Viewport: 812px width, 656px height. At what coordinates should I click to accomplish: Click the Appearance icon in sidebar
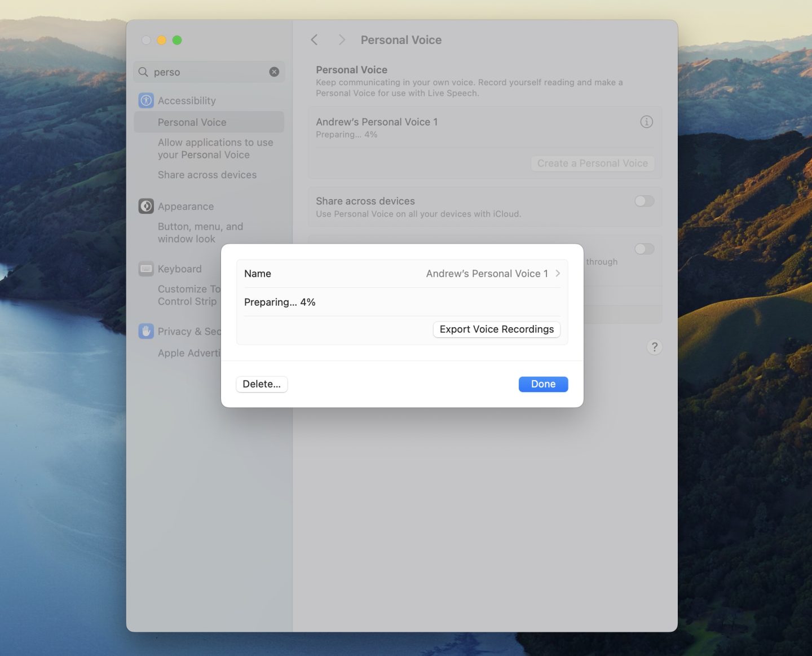click(x=146, y=206)
